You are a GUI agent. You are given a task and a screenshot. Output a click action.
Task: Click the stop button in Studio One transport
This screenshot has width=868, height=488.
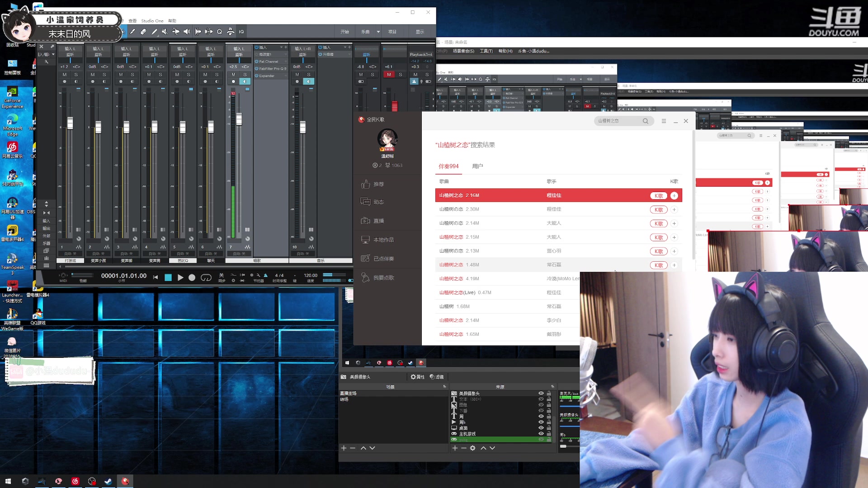point(168,277)
